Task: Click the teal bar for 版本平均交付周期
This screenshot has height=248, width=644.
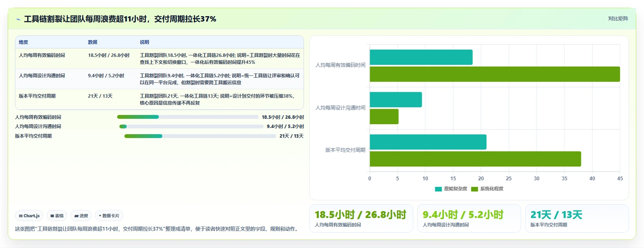Action: coord(428,142)
